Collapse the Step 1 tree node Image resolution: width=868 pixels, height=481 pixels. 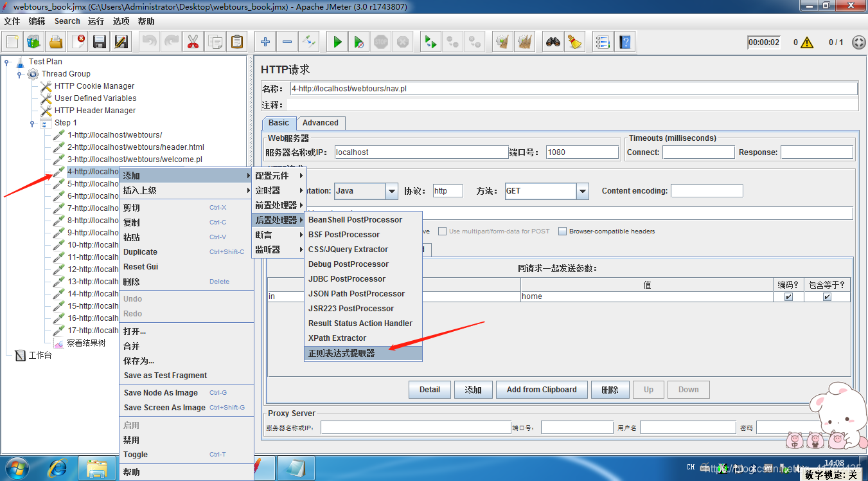(33, 123)
